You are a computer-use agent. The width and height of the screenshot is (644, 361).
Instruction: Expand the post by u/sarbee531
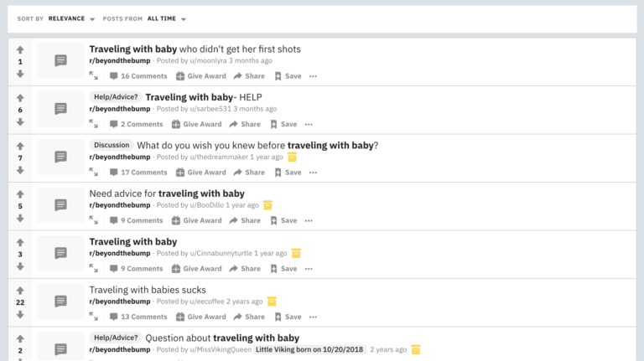point(94,124)
